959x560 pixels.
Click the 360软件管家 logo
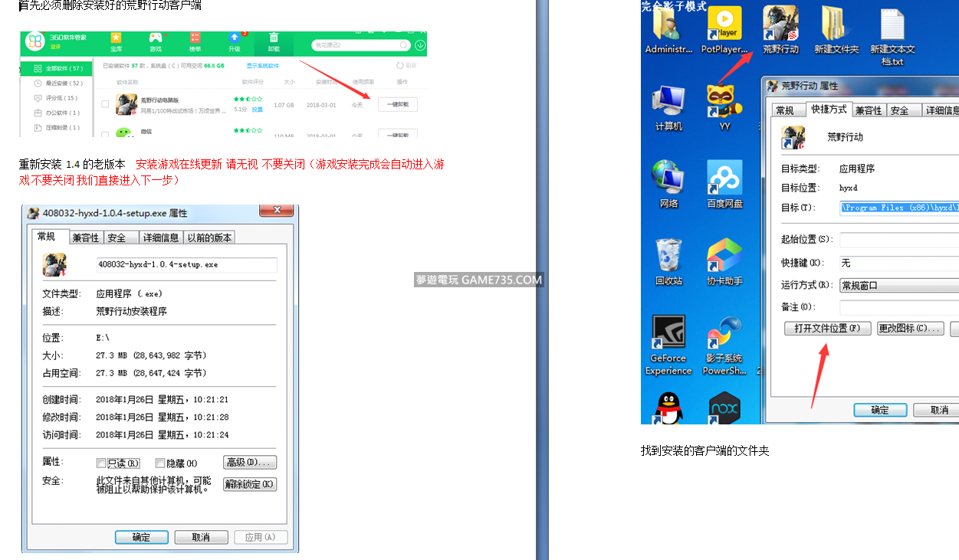pos(35,41)
